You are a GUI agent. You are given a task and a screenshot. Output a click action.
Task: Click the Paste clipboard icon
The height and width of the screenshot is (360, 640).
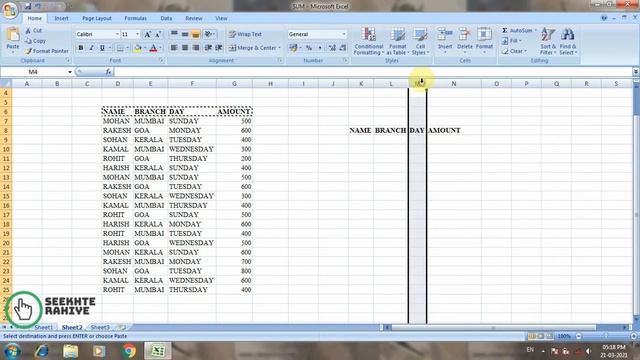[13, 36]
